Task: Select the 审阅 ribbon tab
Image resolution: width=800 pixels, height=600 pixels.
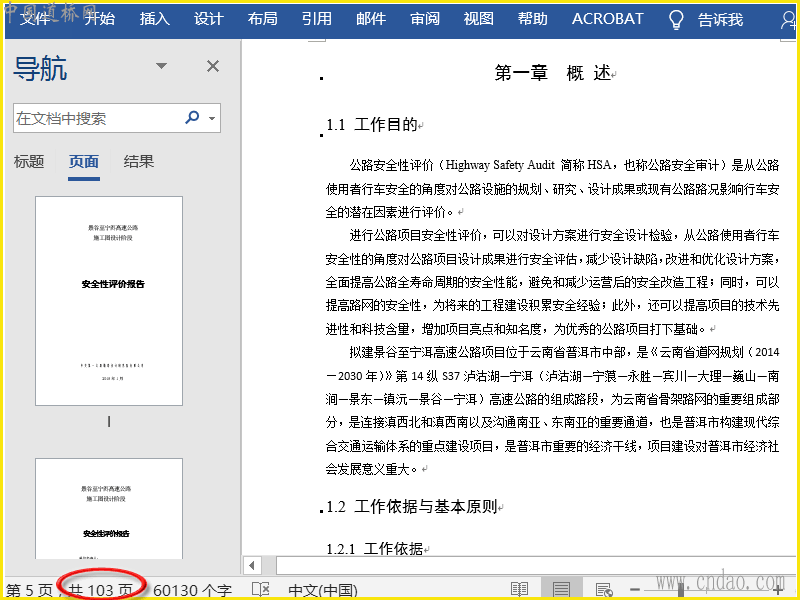Action: tap(425, 19)
